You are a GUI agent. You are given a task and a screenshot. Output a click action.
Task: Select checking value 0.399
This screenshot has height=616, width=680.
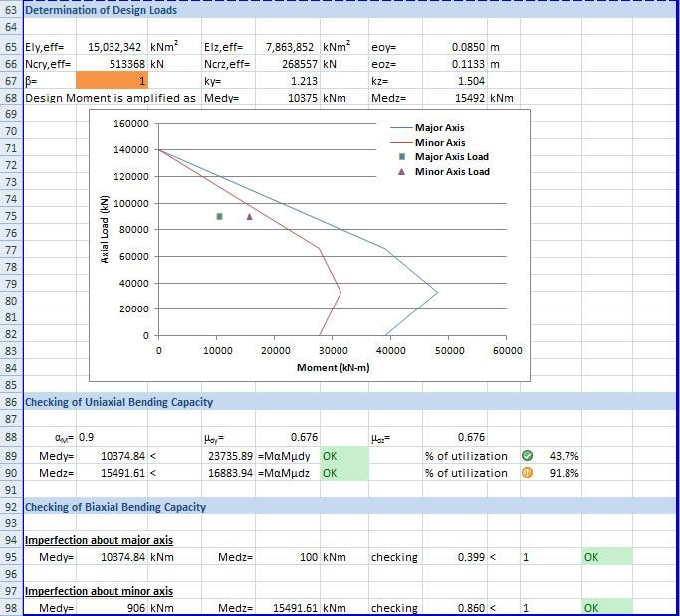pyautogui.click(x=455, y=557)
